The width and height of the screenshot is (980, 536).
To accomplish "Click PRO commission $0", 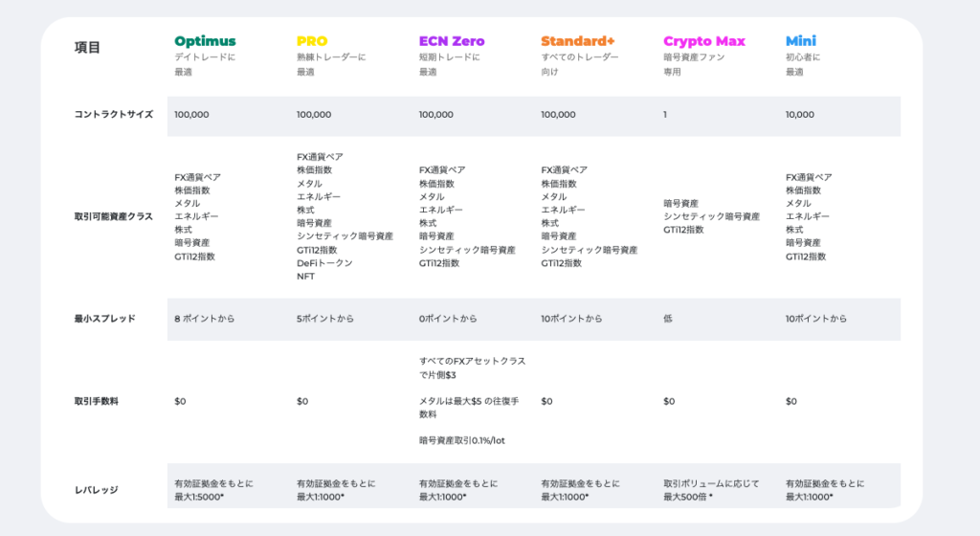I will (x=302, y=402).
